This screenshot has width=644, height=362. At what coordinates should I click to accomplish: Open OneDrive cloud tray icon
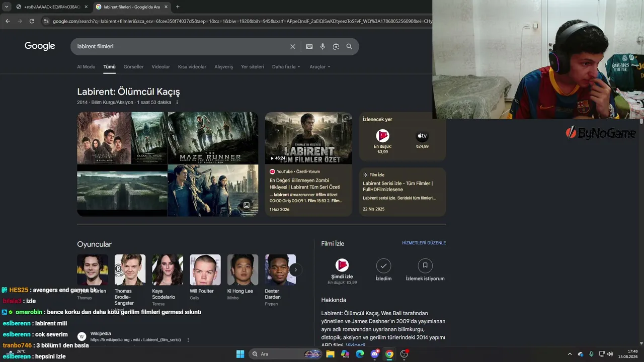pyautogui.click(x=581, y=354)
